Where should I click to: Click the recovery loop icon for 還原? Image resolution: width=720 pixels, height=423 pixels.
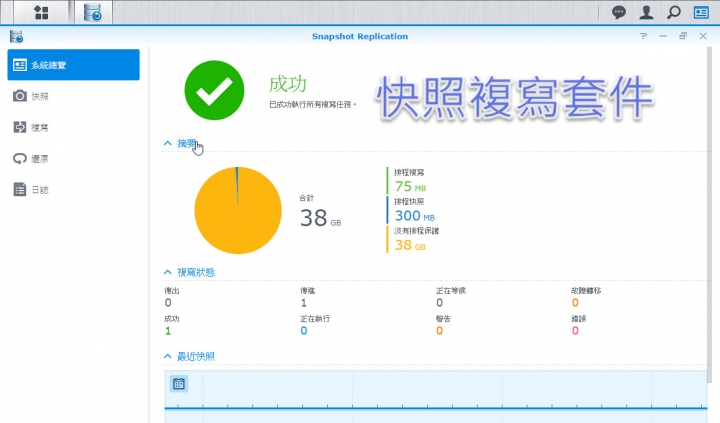(x=20, y=158)
